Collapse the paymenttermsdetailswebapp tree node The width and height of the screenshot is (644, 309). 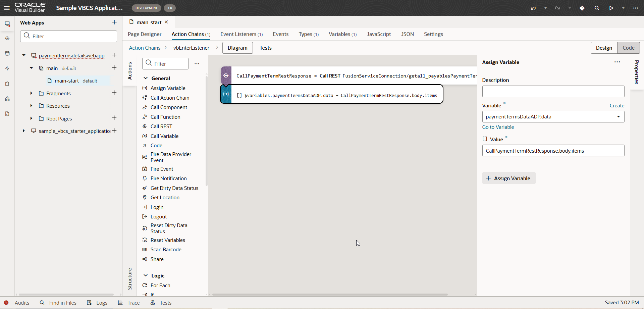click(24, 55)
